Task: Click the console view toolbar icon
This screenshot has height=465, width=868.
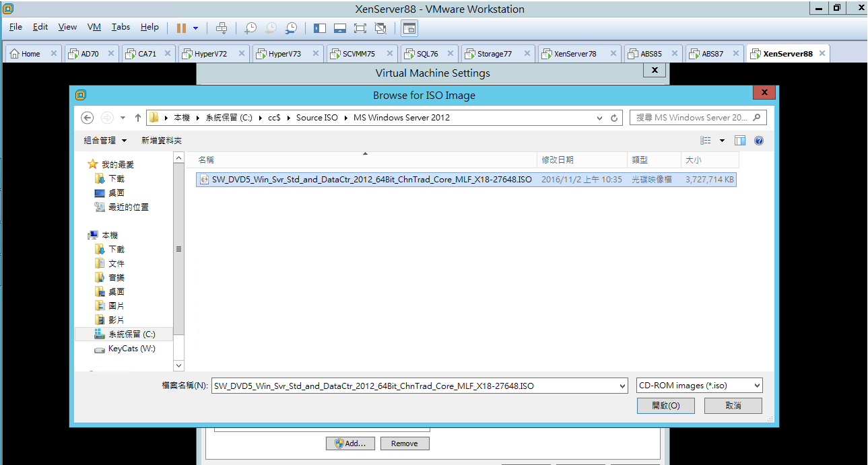Action: [x=409, y=28]
